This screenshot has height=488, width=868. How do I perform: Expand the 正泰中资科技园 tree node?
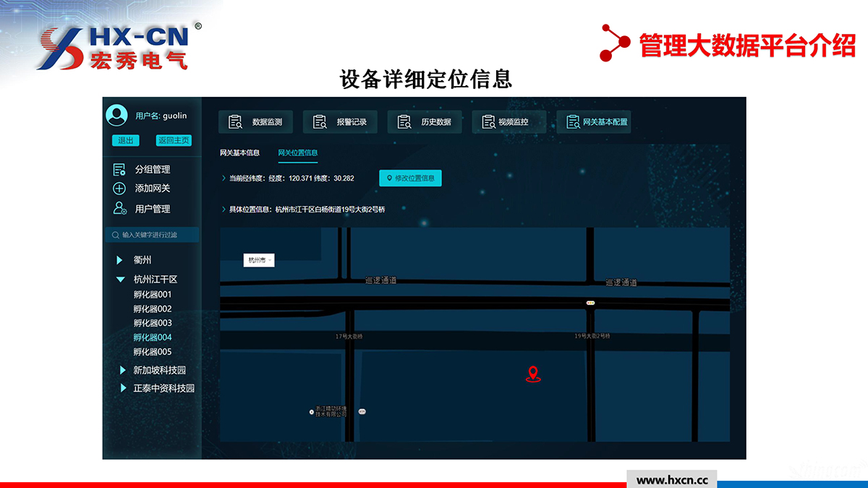(x=123, y=388)
